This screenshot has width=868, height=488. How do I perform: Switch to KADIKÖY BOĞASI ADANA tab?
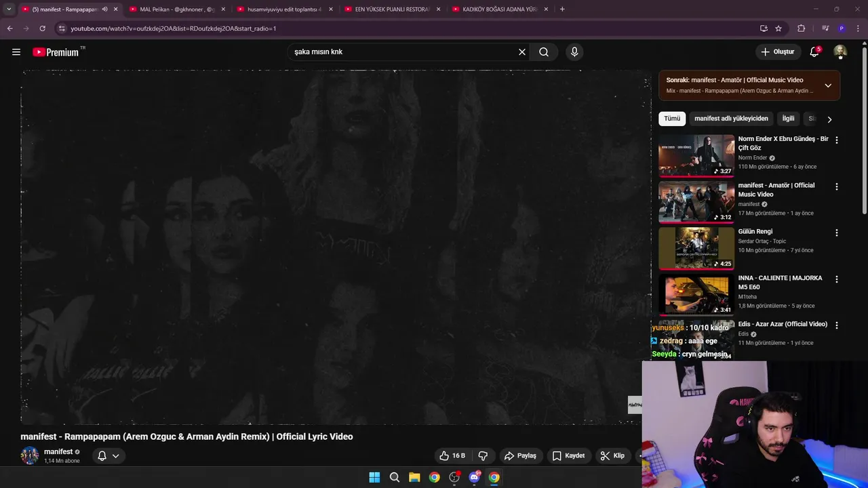click(x=498, y=9)
